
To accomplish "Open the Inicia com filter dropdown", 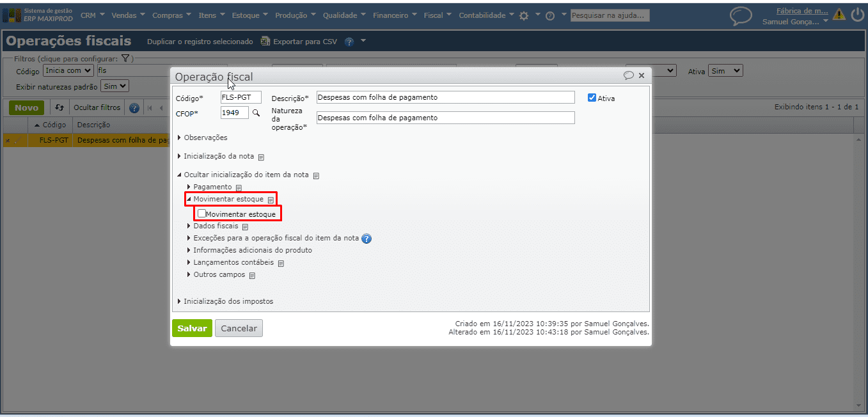I will [x=68, y=70].
